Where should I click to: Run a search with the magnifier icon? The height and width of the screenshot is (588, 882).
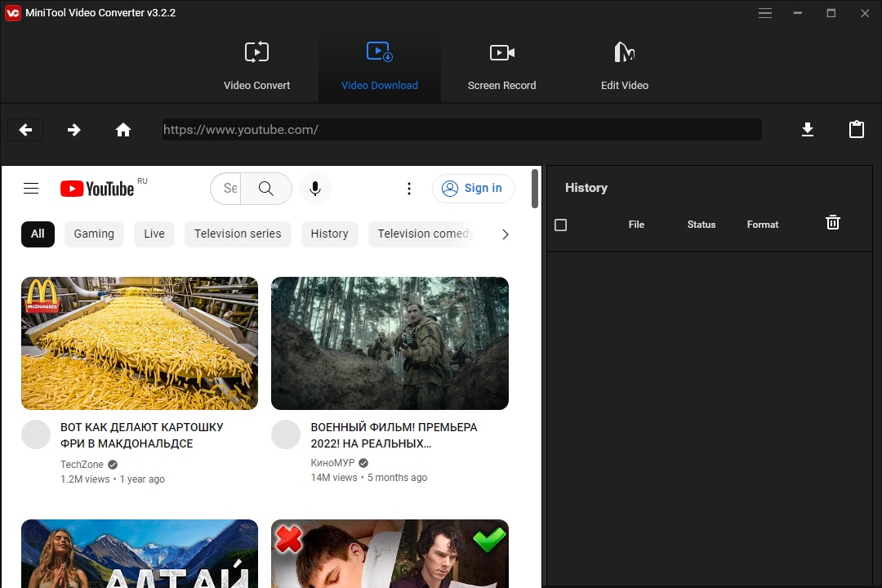[x=265, y=189]
